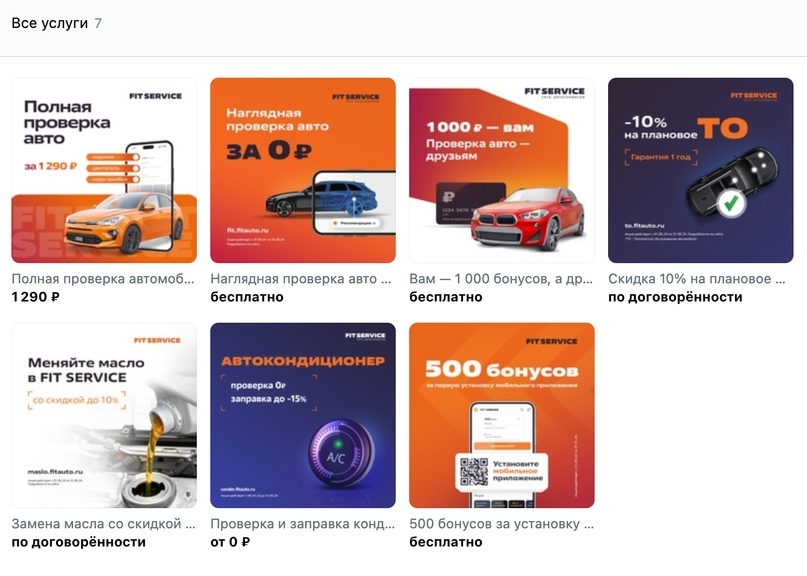The height and width of the screenshot is (576, 807).
Task: Click 'по договорённости' under the oil change service
Action: click(x=79, y=542)
